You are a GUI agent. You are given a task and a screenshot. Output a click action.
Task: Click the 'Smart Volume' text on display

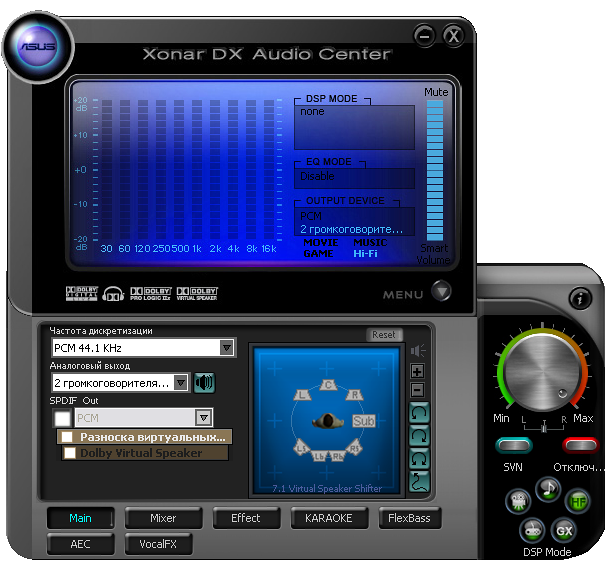point(434,254)
